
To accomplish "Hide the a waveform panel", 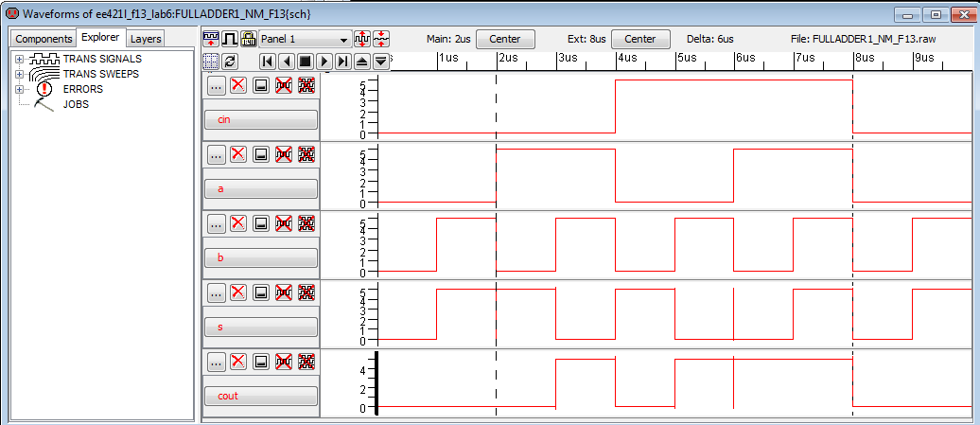I will (261, 154).
